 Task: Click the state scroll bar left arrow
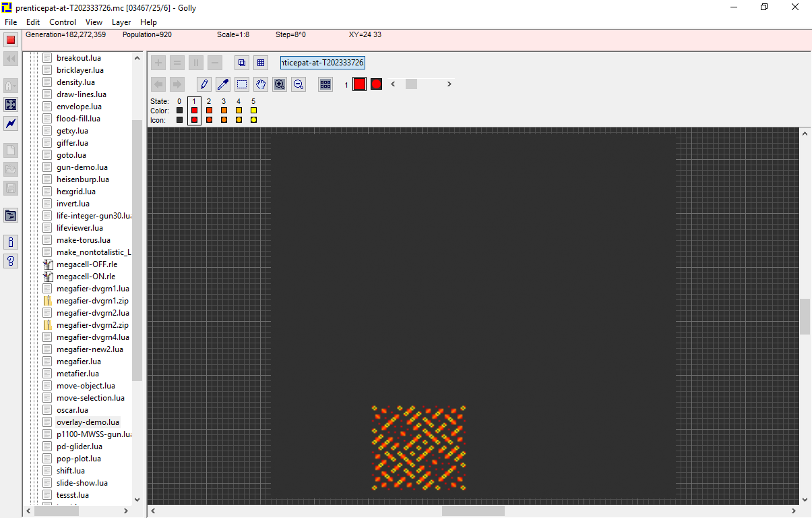click(x=394, y=84)
